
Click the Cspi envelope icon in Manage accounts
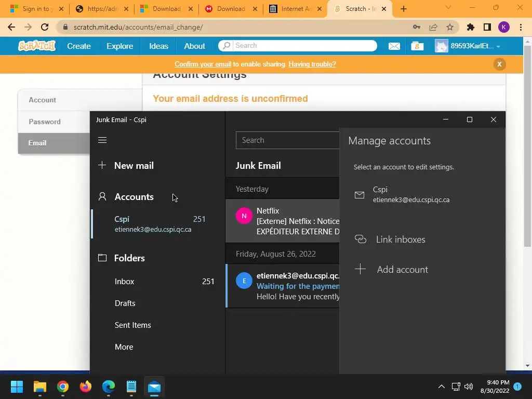[x=360, y=195]
